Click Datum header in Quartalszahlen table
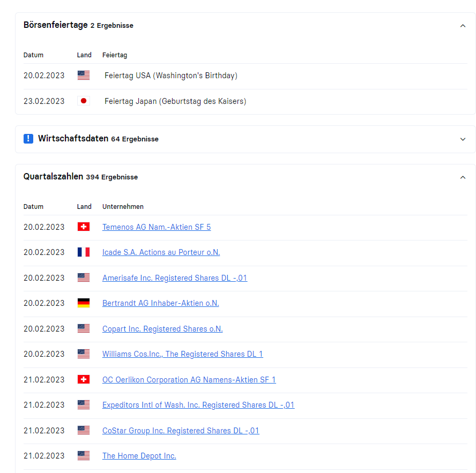 33,207
